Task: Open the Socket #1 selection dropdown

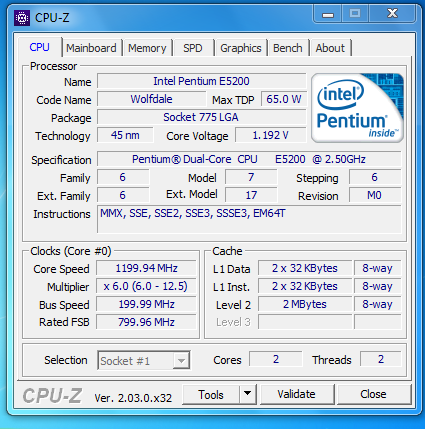Action: 144,360
